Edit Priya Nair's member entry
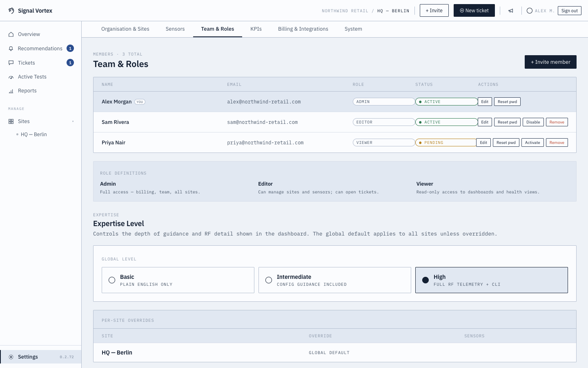The width and height of the screenshot is (588, 368). 483,143
